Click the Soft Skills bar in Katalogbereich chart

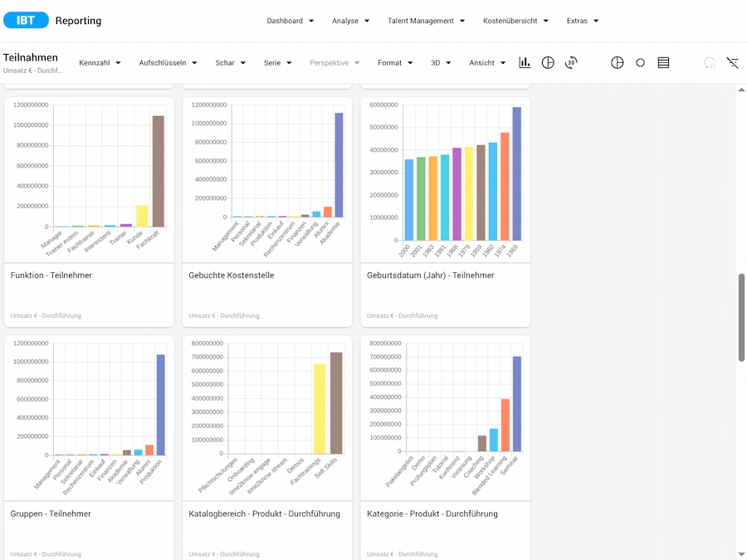(336, 403)
